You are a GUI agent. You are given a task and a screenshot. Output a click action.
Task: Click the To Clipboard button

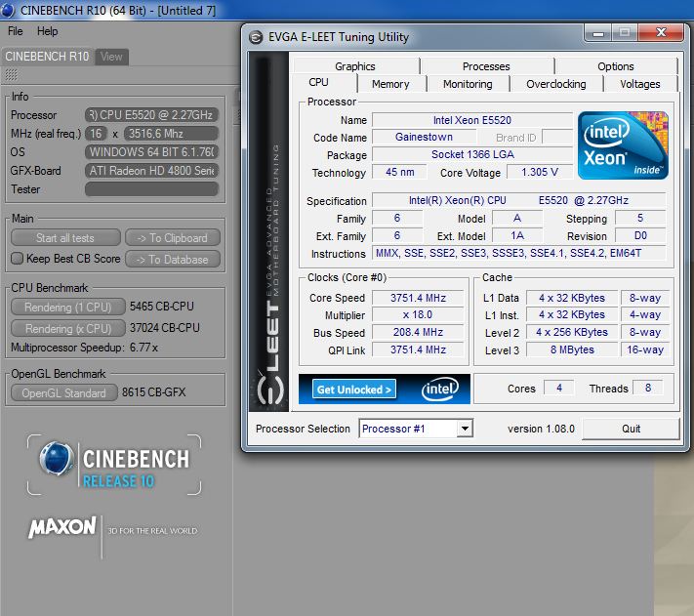click(x=173, y=237)
